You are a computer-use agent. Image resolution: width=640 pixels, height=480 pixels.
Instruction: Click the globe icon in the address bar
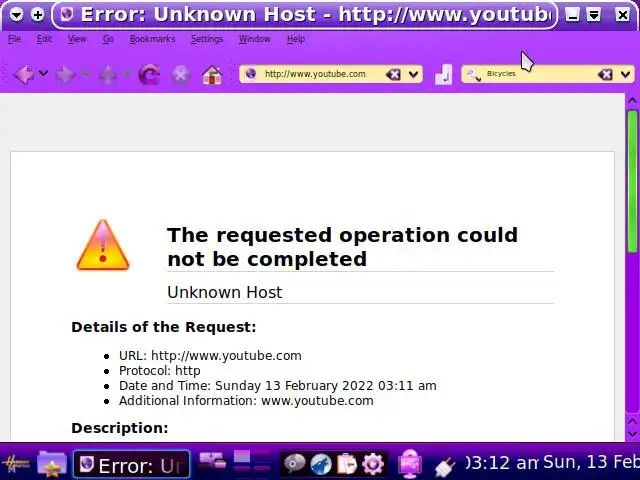(x=251, y=74)
